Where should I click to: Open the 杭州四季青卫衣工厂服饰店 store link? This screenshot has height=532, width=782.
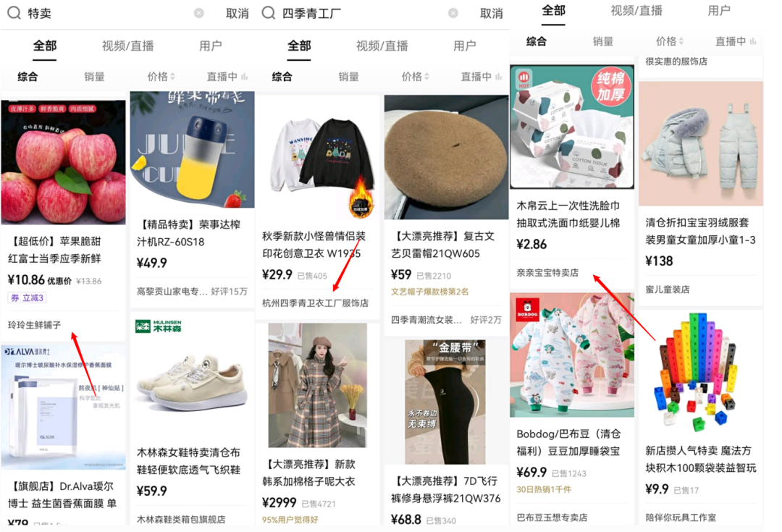(315, 303)
